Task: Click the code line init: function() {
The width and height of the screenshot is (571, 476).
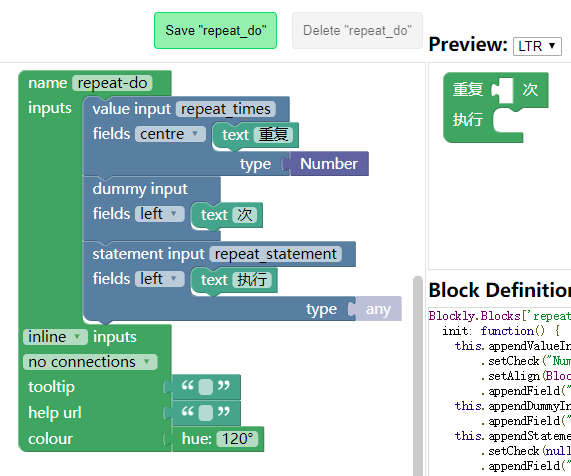Action: (501, 331)
